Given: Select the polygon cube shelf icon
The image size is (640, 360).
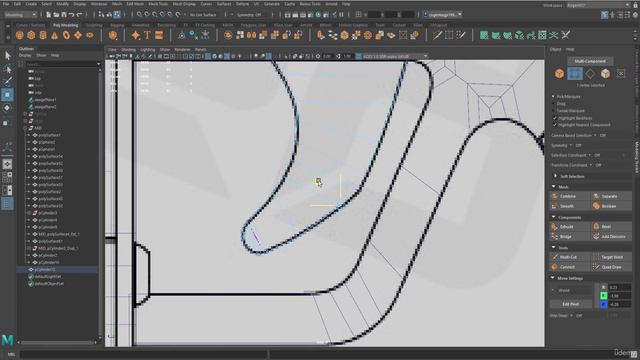Looking at the screenshot, I should point(31,36).
